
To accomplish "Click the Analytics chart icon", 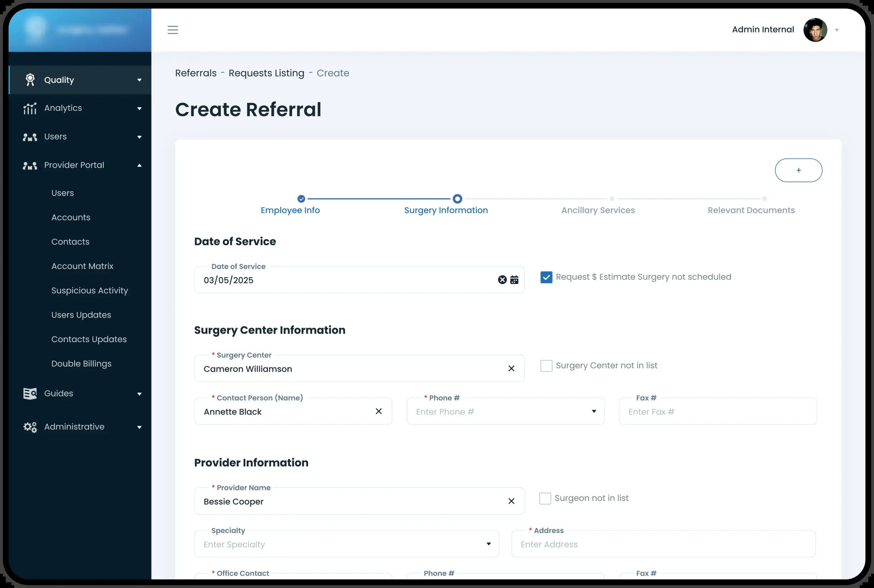I will (30, 108).
